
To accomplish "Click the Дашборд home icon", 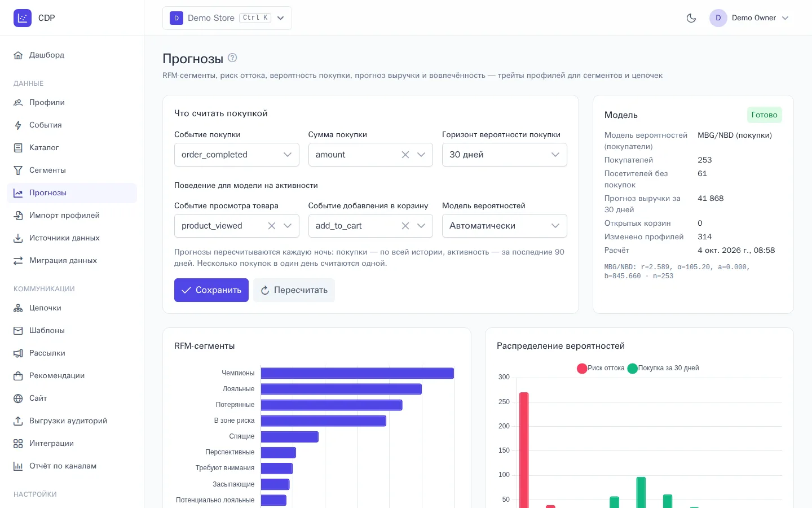I will pyautogui.click(x=18, y=55).
